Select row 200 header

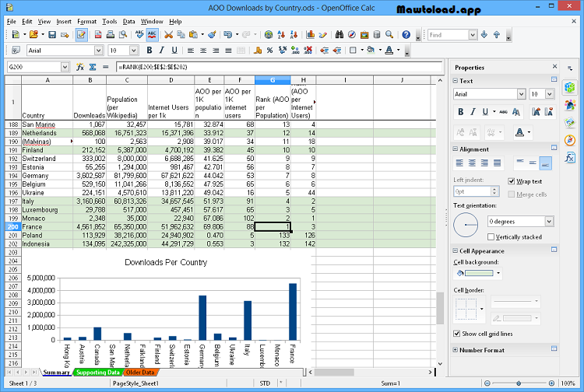click(13, 227)
